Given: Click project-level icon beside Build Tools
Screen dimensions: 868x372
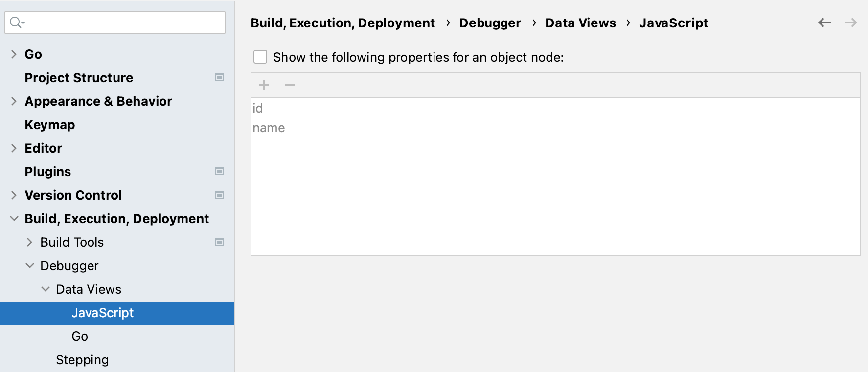Looking at the screenshot, I should [220, 242].
